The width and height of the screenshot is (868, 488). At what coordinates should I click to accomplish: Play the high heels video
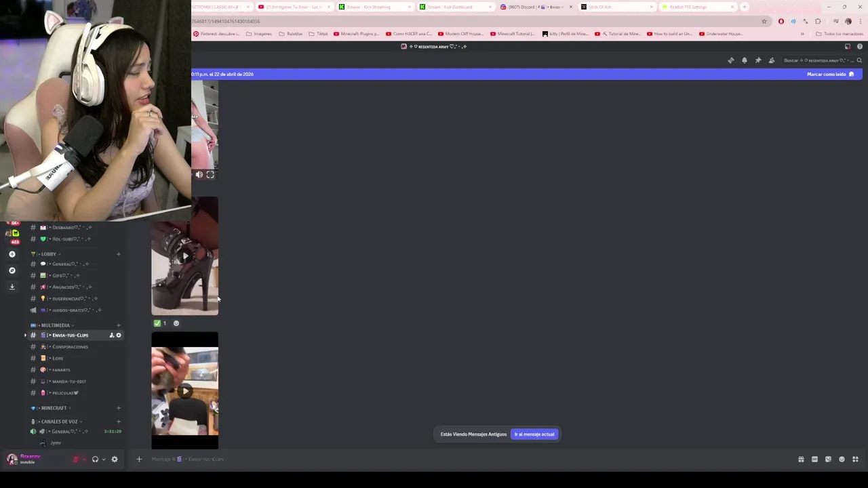pyautogui.click(x=184, y=256)
